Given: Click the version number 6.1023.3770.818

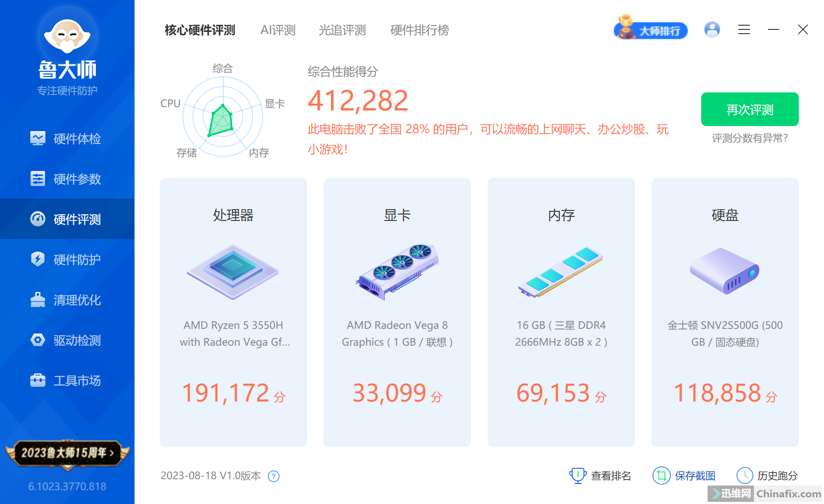Looking at the screenshot, I should coord(67,486).
